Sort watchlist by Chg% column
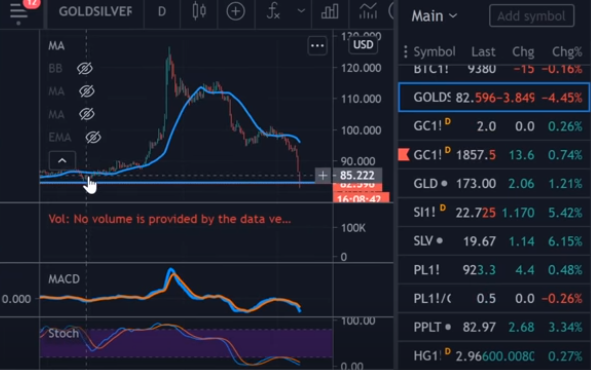The height and width of the screenshot is (370, 591). (x=567, y=52)
